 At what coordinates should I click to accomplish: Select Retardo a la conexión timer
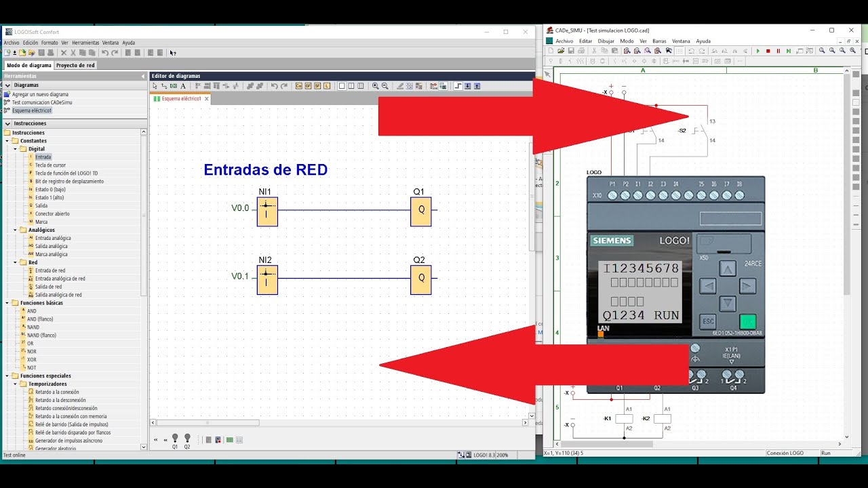[57, 392]
